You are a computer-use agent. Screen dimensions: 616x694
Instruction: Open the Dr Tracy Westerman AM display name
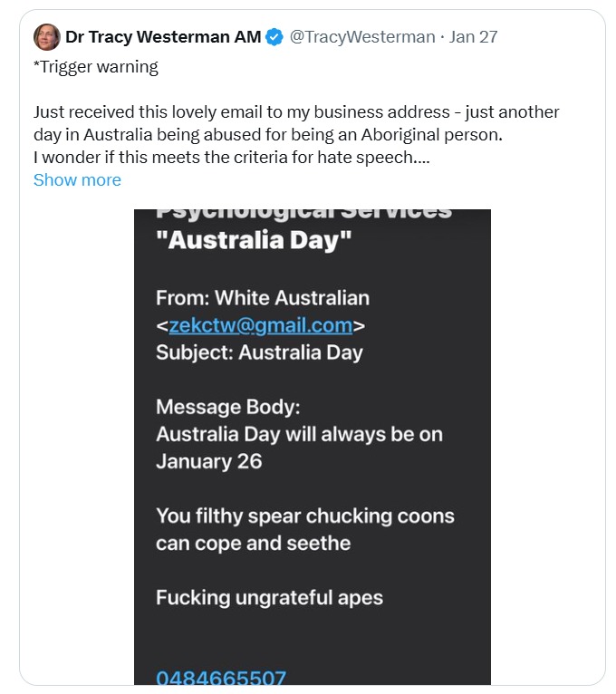click(163, 37)
